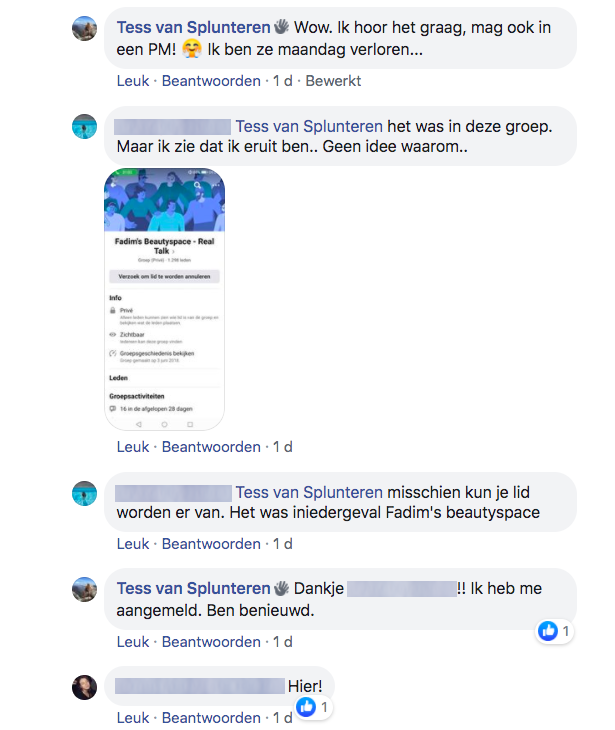
Task: Open the Fadim's Beautyspace group screenshot image
Action: pos(164,299)
